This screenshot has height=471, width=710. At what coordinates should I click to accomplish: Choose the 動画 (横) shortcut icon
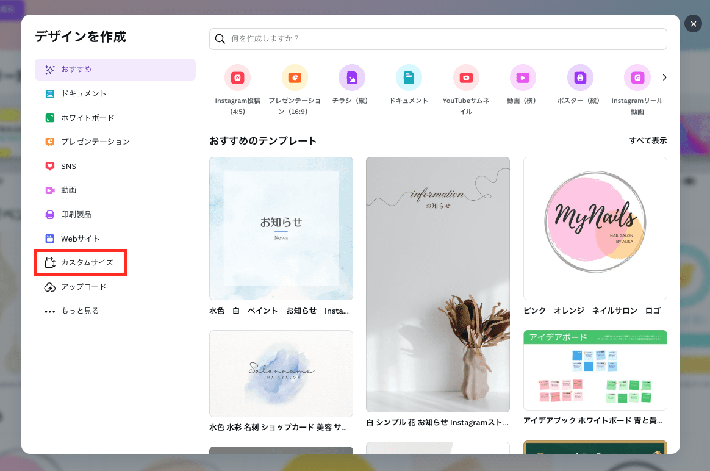[523, 78]
